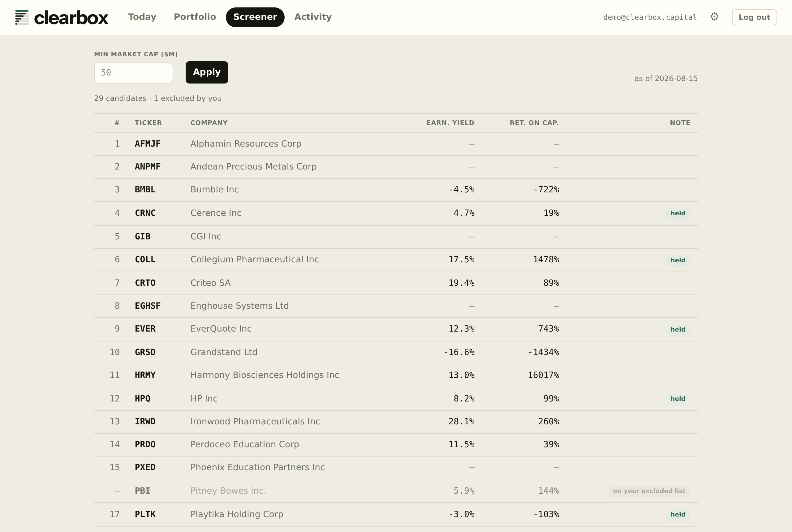Click the held badge on HP Inc row
The width and height of the screenshot is (792, 532).
click(678, 399)
